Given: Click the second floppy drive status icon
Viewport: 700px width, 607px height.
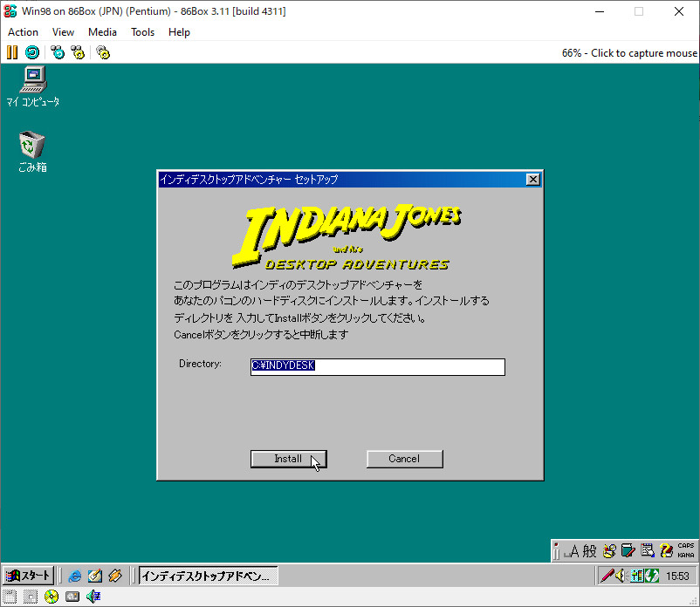Looking at the screenshot, I should [31, 597].
